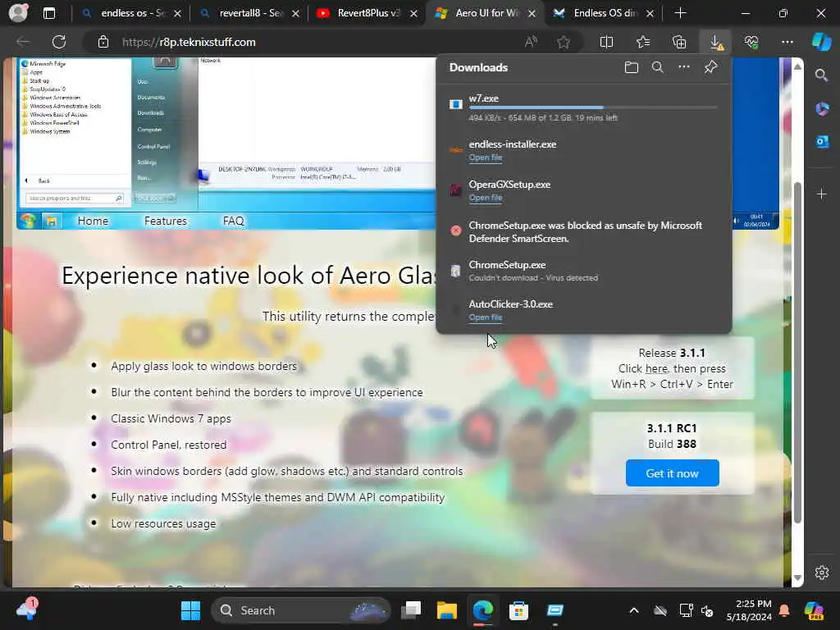This screenshot has height=630, width=840.
Task: Close the Aero UI tab
Action: pyautogui.click(x=532, y=13)
